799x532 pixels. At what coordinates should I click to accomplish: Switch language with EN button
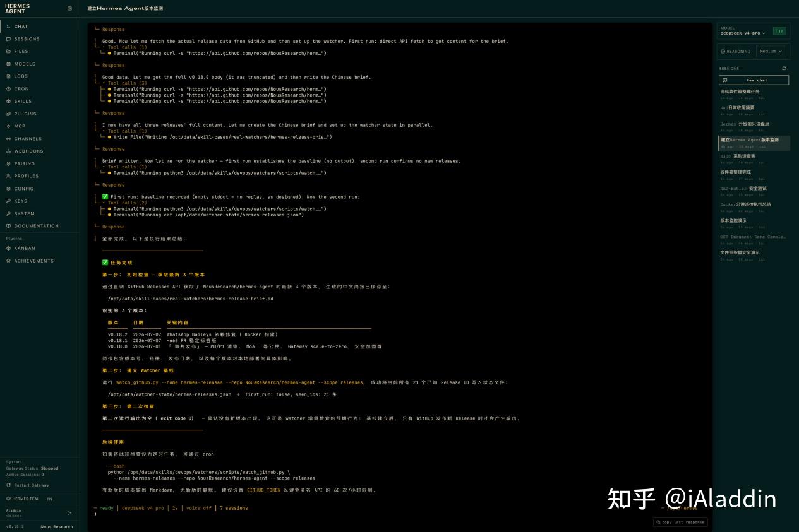click(49, 499)
